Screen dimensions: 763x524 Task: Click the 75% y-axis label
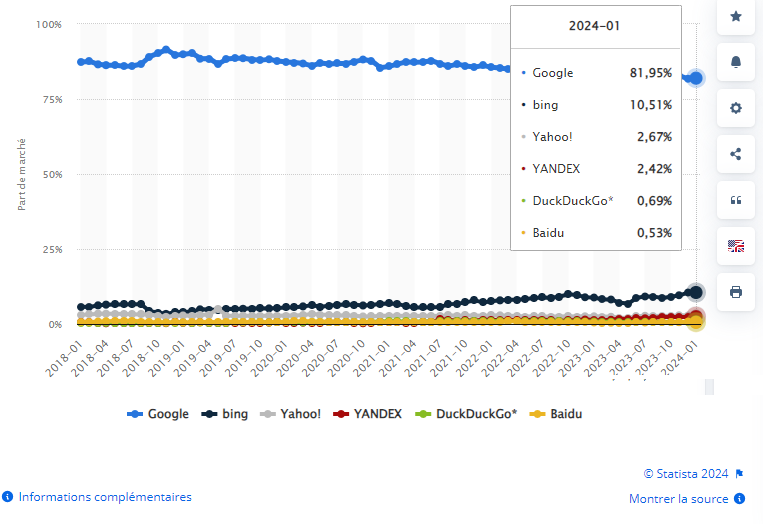coord(53,100)
